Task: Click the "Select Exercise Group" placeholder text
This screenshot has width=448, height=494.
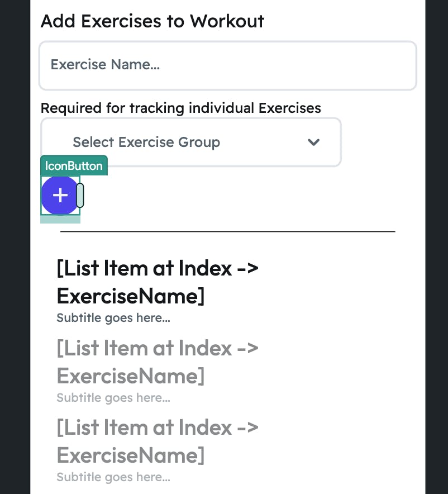Action: 146,142
